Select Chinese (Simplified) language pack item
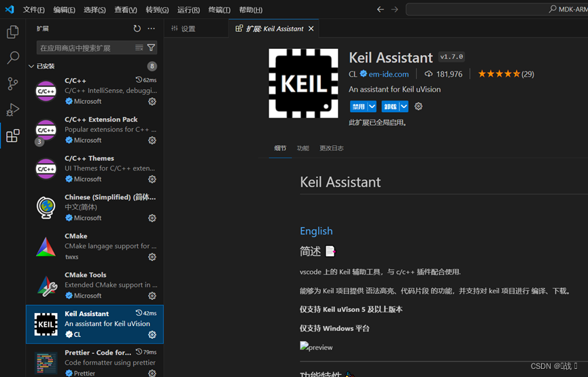 coord(95,207)
